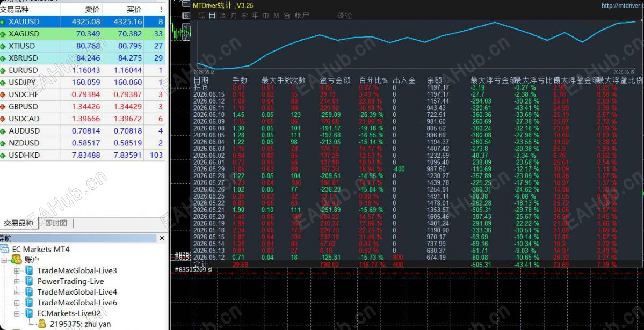Expand the PowerTrading-Live node
Image resolution: width=644 pixels, height=330 pixels.
click(x=17, y=282)
